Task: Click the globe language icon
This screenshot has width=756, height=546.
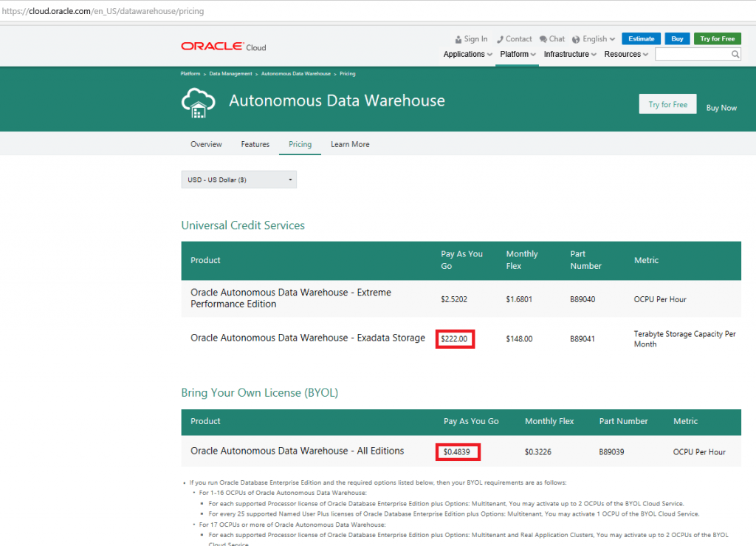Action: pos(576,39)
